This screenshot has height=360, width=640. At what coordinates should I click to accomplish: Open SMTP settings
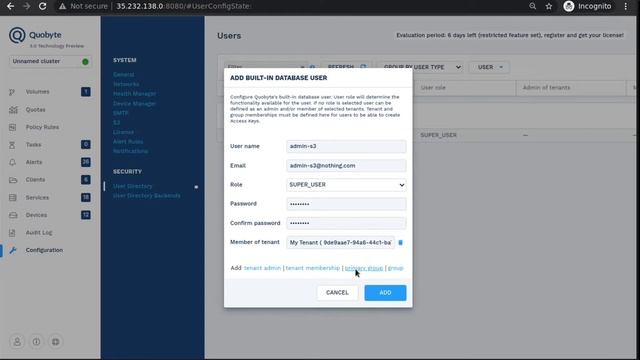120,113
